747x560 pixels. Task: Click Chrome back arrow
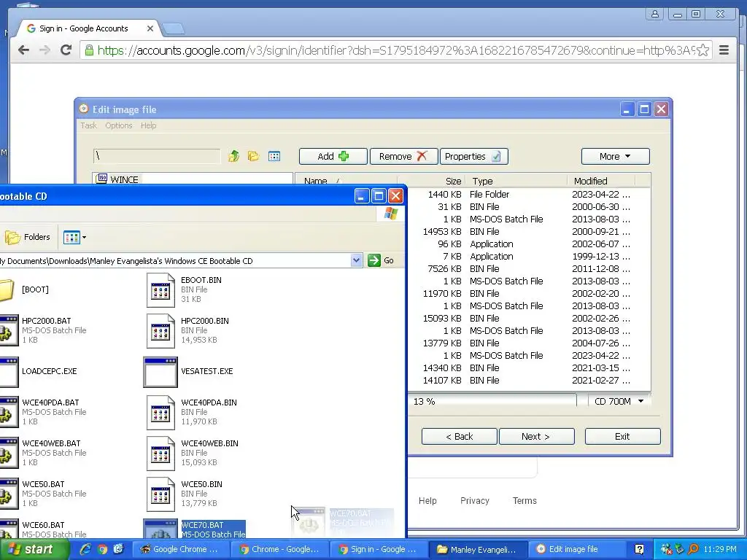(x=23, y=50)
